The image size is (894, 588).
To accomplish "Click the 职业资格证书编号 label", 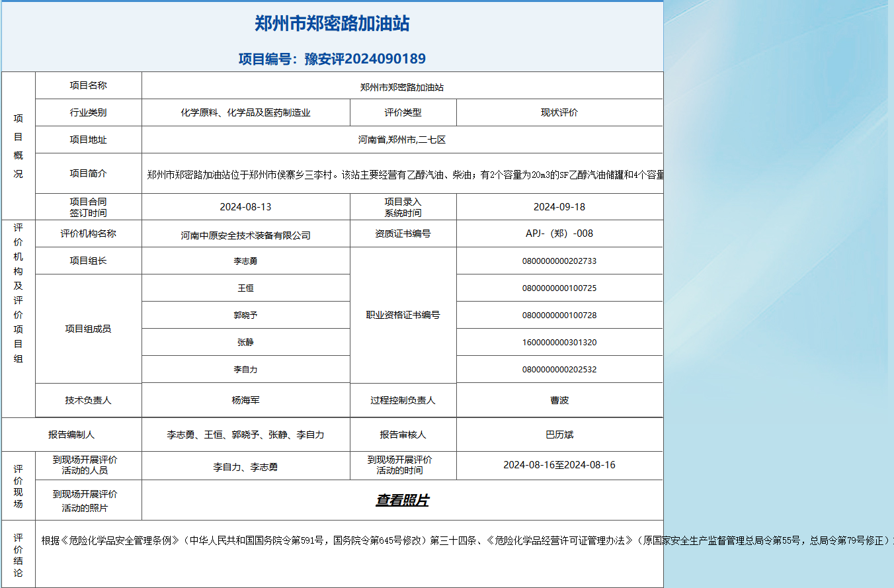I will [x=403, y=315].
